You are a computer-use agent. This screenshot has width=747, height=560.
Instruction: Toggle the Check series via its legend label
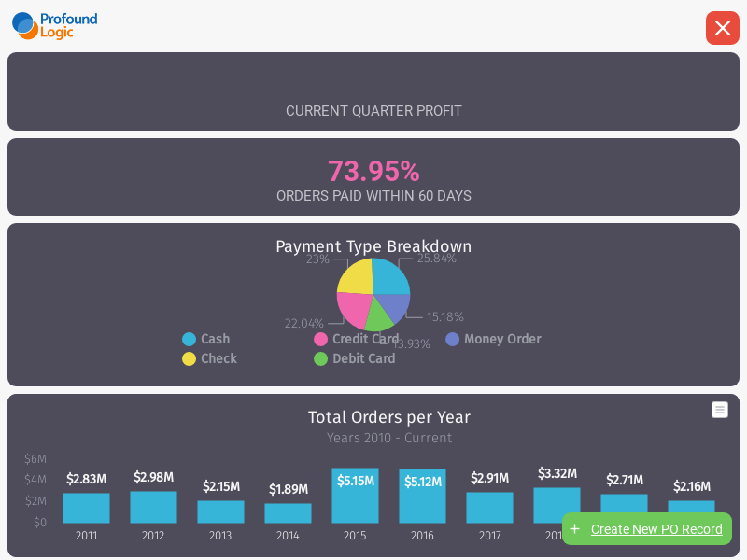pos(218,358)
